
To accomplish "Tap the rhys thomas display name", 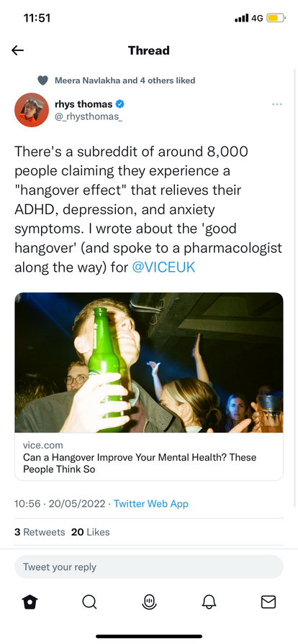I will pyautogui.click(x=83, y=104).
